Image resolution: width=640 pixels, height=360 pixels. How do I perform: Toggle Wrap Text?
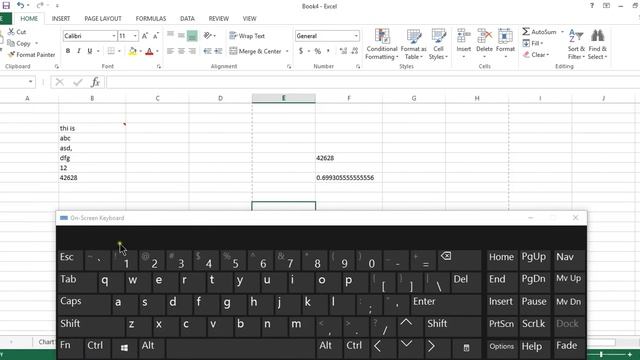247,36
